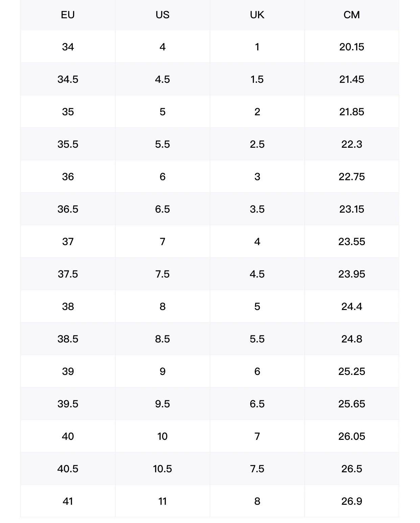Image resolution: width=420 pixels, height=523 pixels.
Task: Select the CM column header
Action: tap(352, 15)
